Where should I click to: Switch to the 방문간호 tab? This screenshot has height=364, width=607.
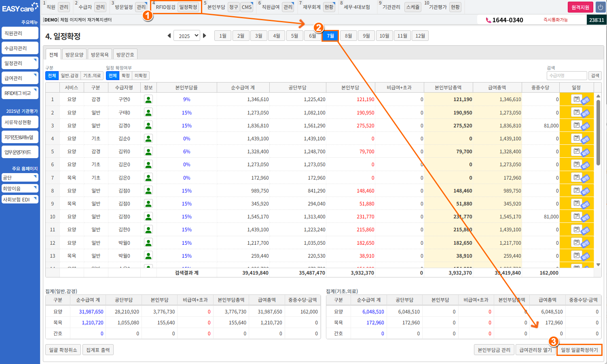pyautogui.click(x=125, y=55)
